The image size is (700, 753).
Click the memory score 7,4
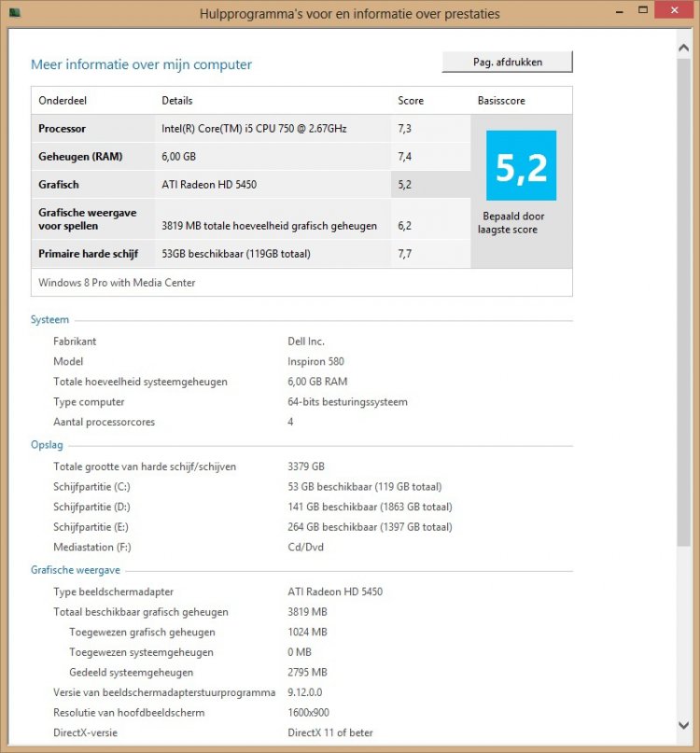(x=404, y=157)
